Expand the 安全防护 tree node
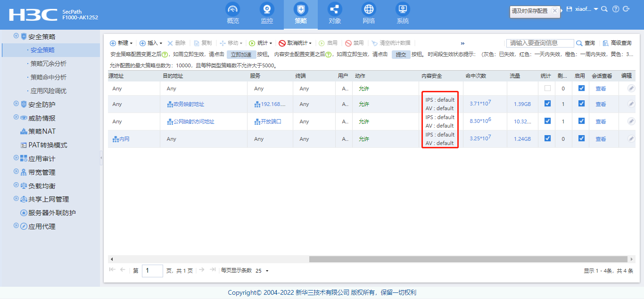 [17, 104]
